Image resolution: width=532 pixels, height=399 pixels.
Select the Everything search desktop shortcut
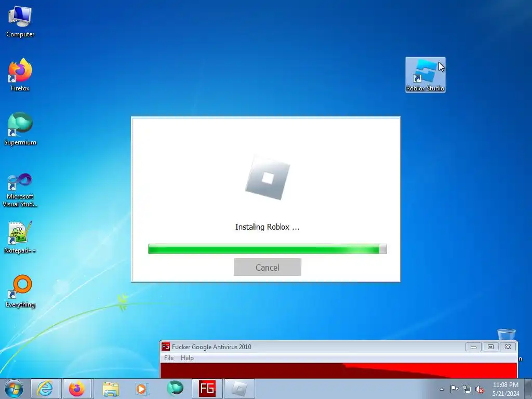[20, 291]
